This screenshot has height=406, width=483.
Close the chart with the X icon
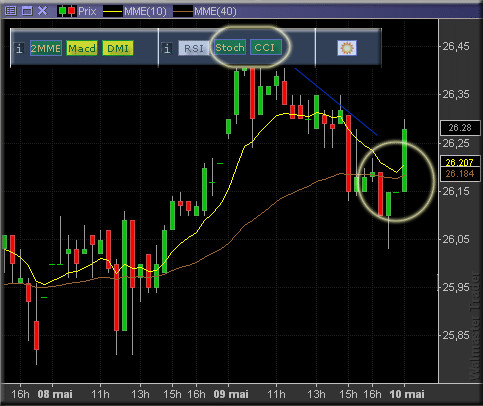coord(43,11)
